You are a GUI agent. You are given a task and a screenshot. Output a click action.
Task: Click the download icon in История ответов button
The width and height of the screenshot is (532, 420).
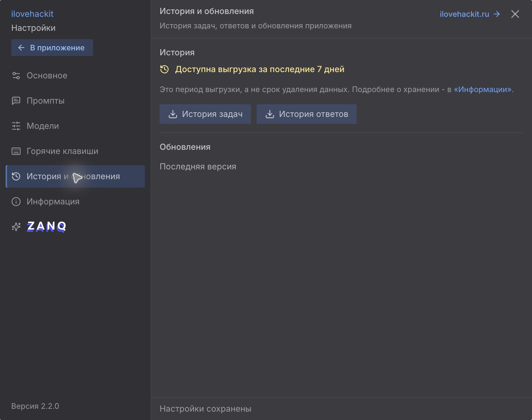pyautogui.click(x=270, y=114)
